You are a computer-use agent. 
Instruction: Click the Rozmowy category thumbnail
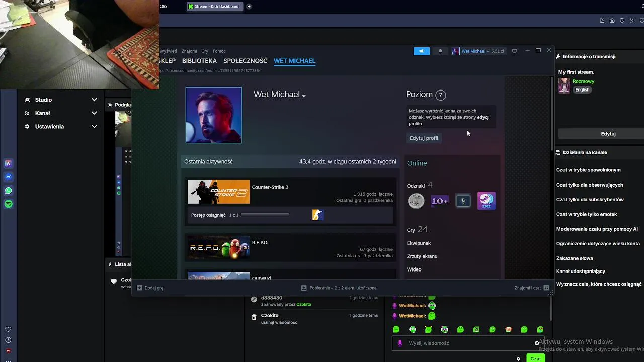[564, 85]
